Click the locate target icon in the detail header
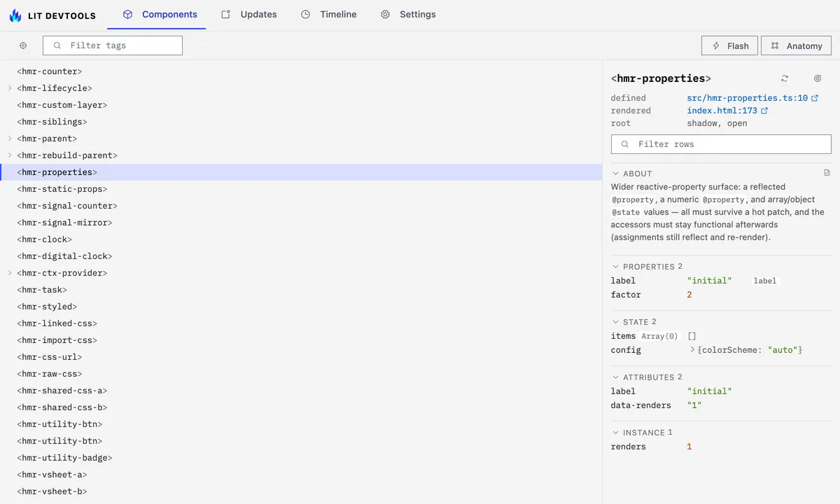This screenshot has width=840, height=504. 818,78
